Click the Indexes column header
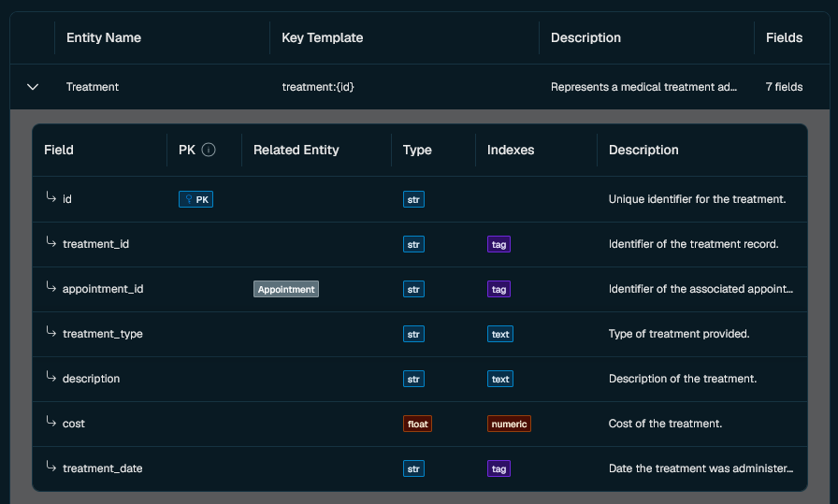The image size is (838, 504). 511,150
